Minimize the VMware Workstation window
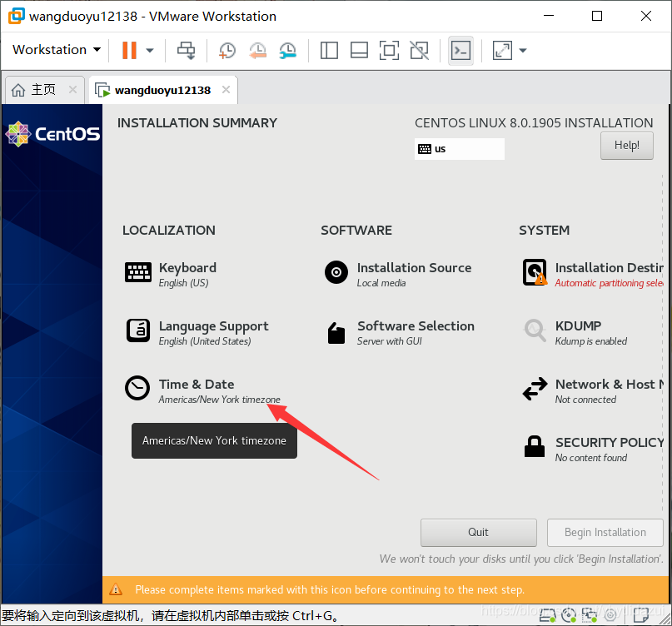672x626 pixels. pos(549,16)
